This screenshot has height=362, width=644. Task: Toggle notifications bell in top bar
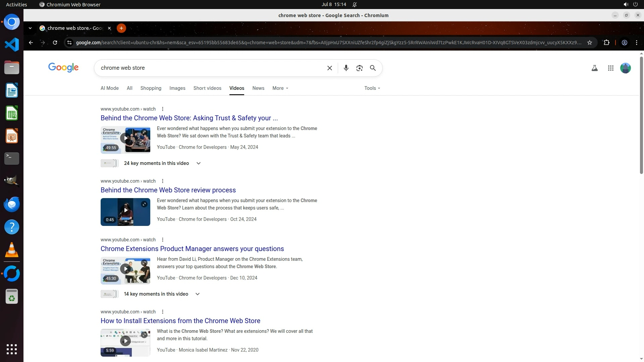tap(355, 4)
